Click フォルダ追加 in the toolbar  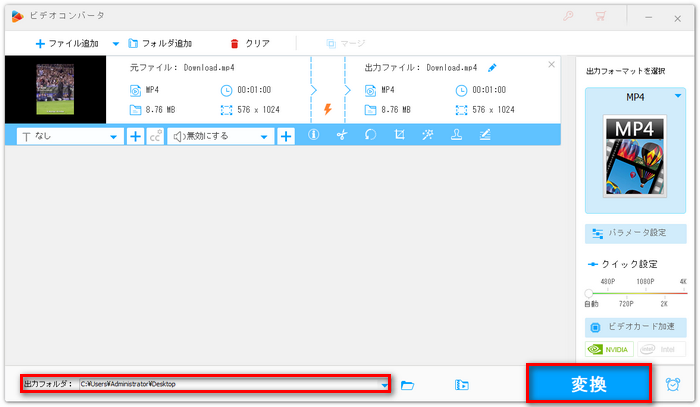click(160, 44)
